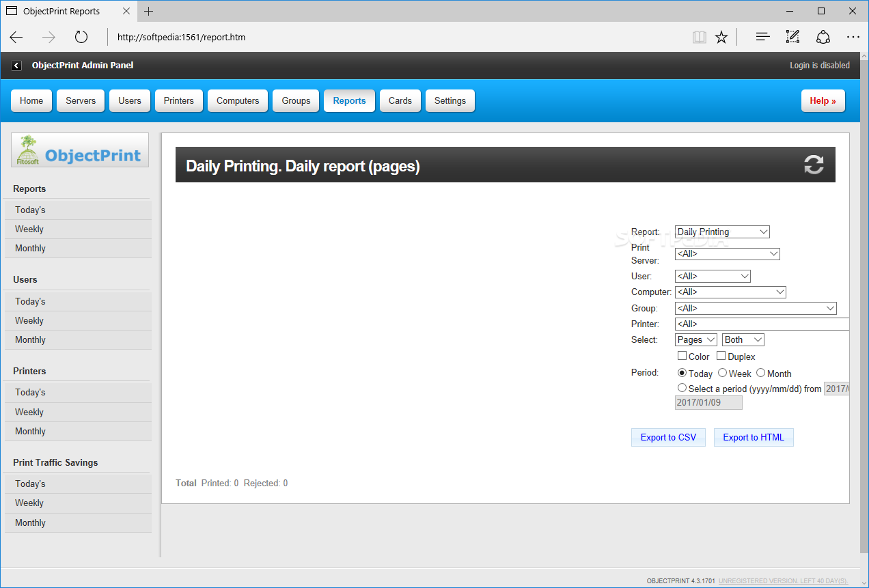Open the Print Server dropdown
Screen dimensions: 869x588
727,254
